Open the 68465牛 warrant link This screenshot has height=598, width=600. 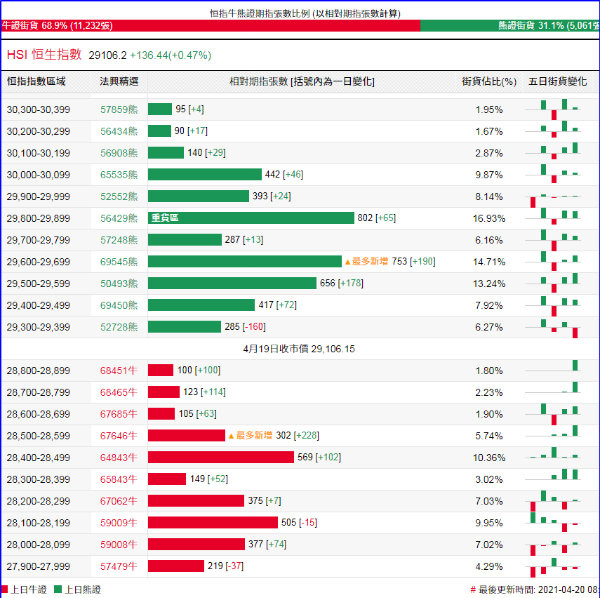(x=118, y=392)
